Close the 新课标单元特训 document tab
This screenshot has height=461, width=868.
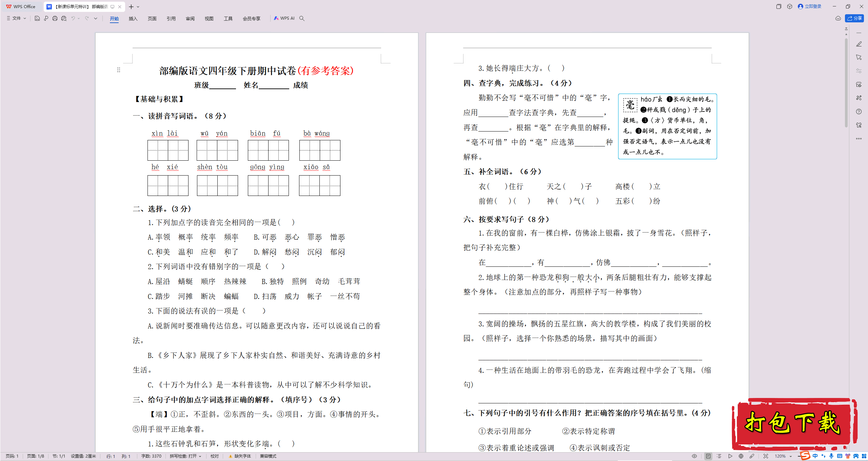pyautogui.click(x=120, y=7)
